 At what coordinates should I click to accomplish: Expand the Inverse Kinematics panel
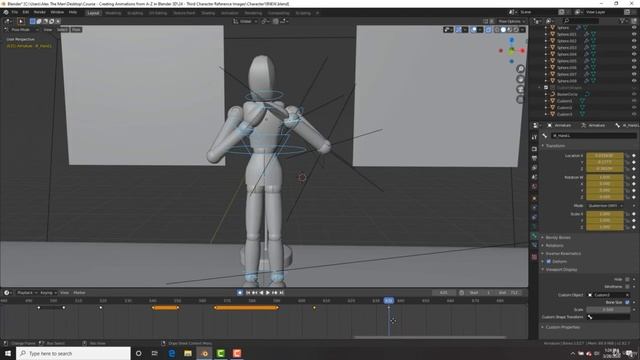[563, 253]
